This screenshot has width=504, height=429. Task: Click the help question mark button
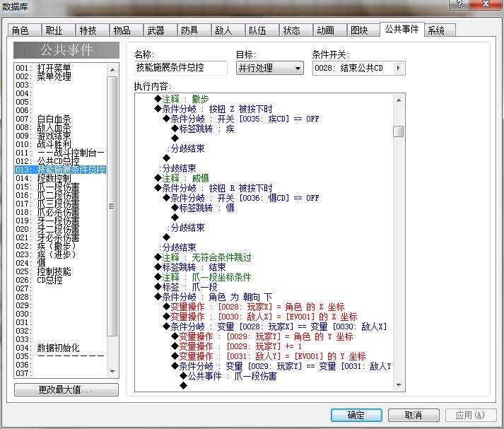(459, 4)
